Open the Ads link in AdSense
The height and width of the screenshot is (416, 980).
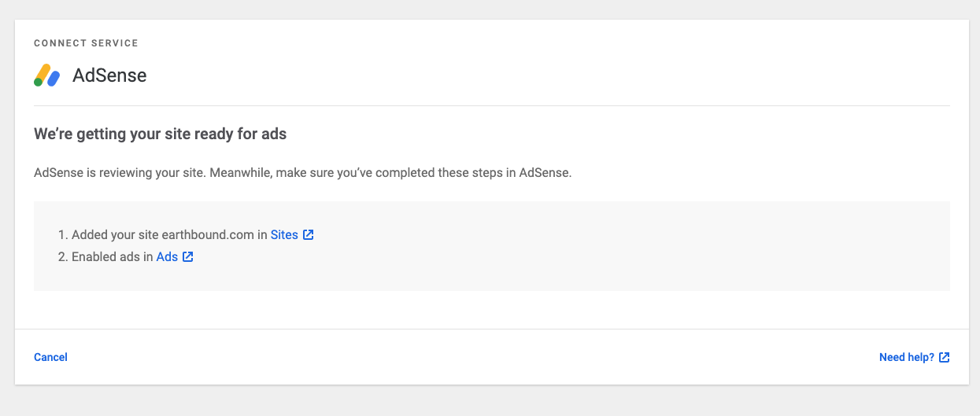coord(167,256)
